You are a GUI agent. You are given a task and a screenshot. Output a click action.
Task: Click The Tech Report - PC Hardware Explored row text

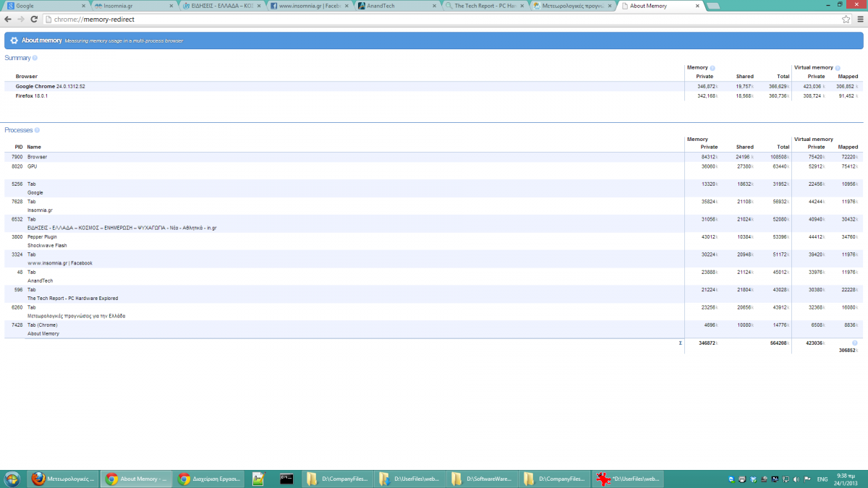click(72, 298)
